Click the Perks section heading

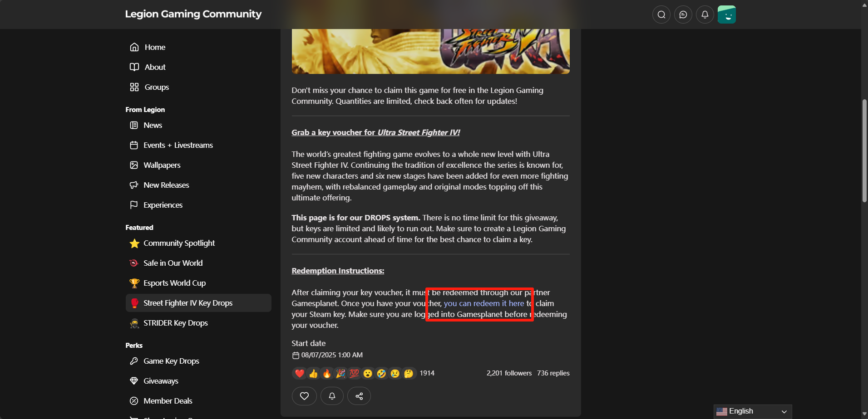click(x=134, y=346)
